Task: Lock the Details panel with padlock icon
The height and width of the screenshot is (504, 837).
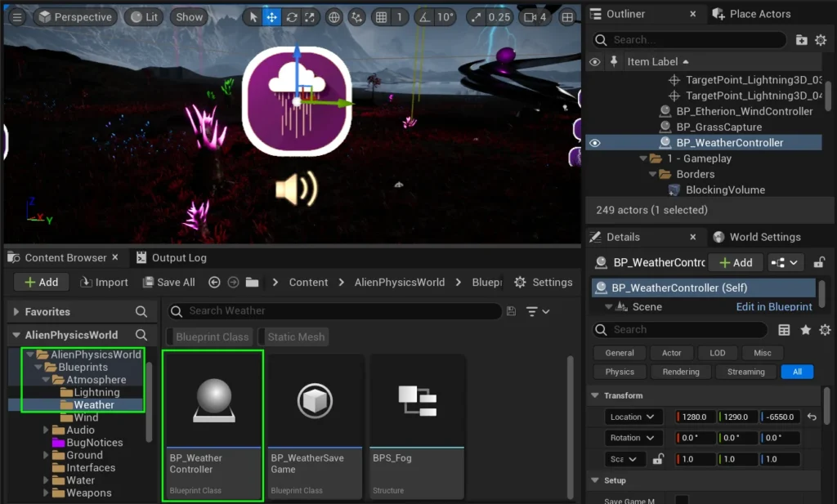Action: pyautogui.click(x=819, y=262)
